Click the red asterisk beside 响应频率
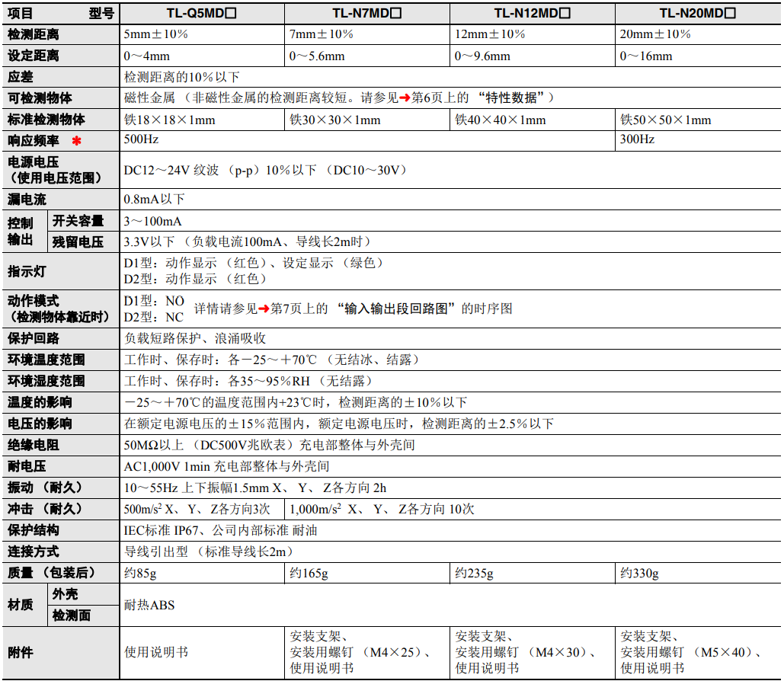Image resolution: width=784 pixels, height=681 pixels. point(76,141)
